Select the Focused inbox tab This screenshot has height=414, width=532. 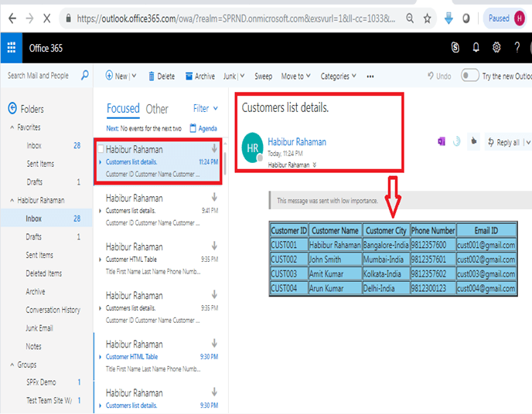[x=123, y=109]
